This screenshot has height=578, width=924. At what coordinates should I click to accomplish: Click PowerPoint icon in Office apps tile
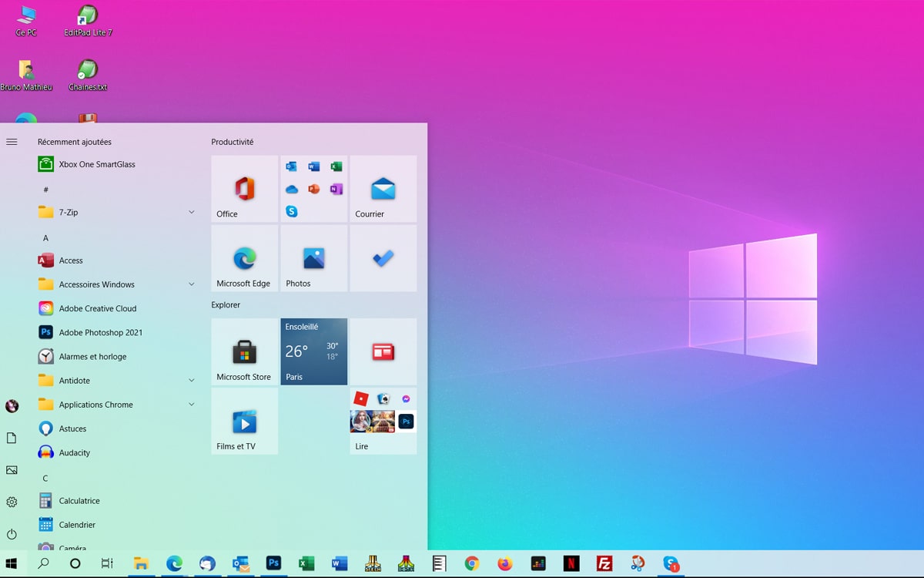coord(313,189)
